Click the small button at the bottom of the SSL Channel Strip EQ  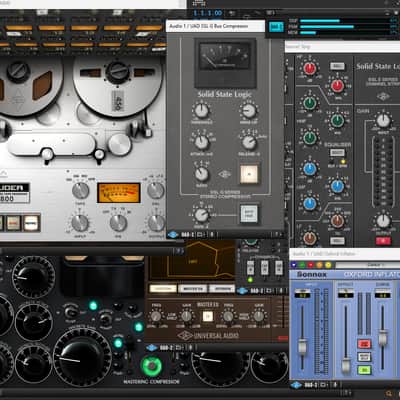point(337,241)
